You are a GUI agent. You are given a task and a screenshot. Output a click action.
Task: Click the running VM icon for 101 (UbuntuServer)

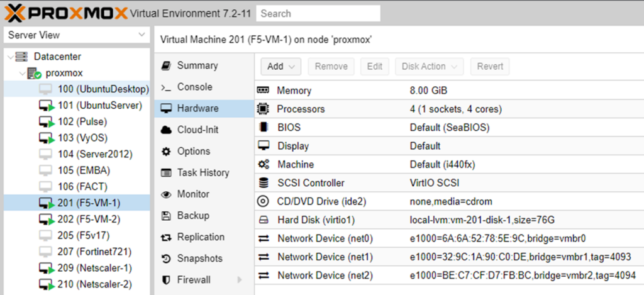(47, 106)
